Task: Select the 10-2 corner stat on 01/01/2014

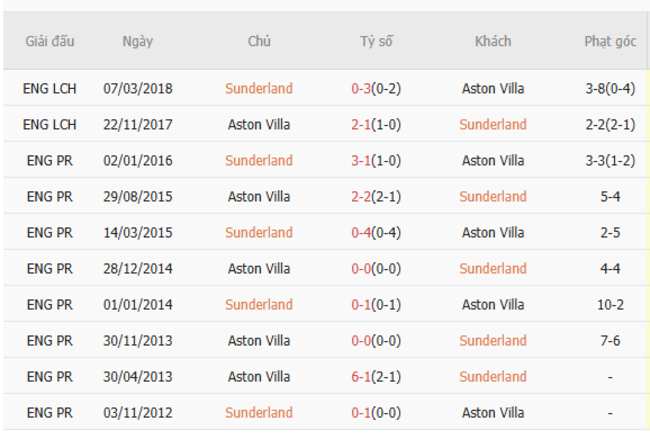Action: 610,304
